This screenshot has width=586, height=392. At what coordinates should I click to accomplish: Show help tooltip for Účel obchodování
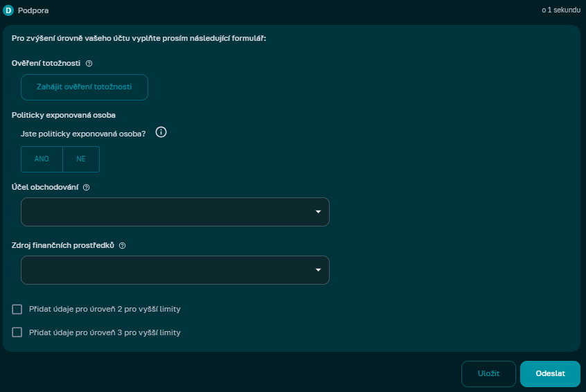point(87,187)
